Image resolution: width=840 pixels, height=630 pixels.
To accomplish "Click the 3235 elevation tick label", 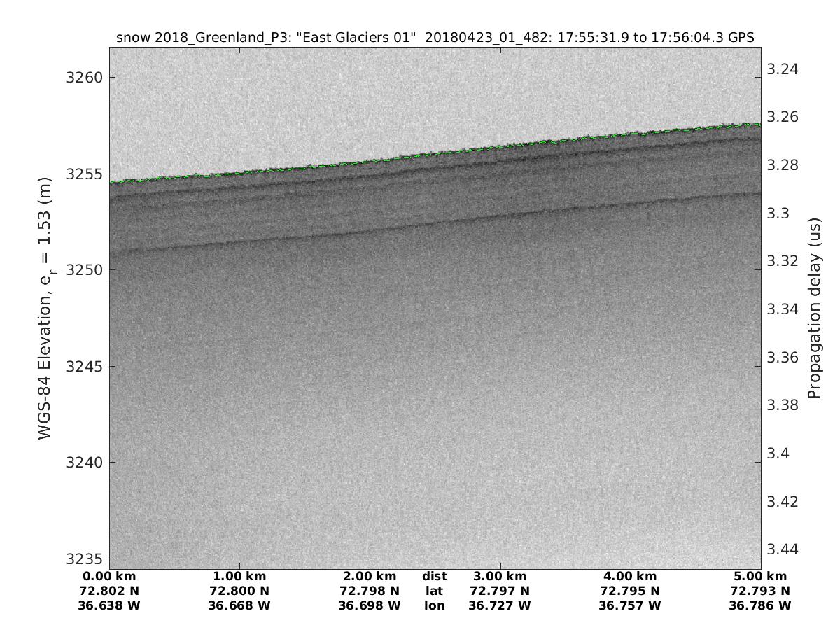I will click(84, 559).
